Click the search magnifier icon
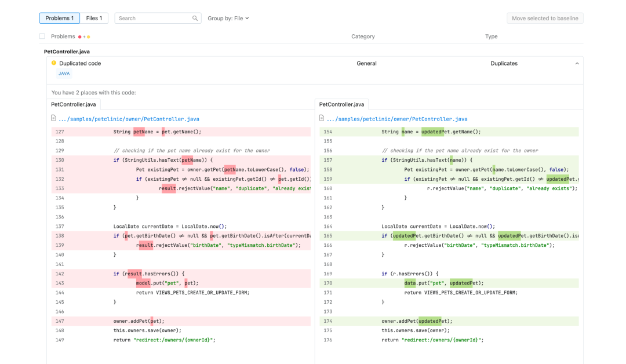Viewport: 626px width, 364px height. [x=195, y=19]
